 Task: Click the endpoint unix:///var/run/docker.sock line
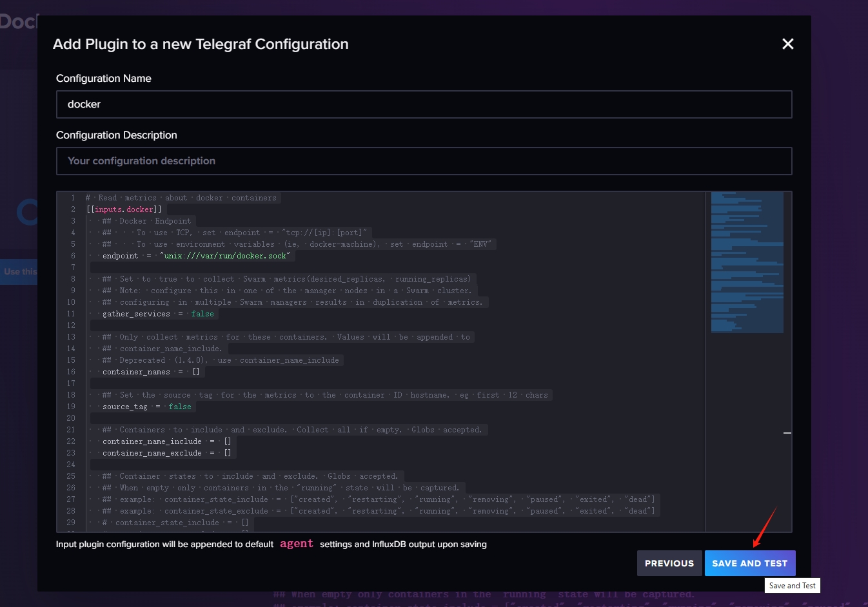click(196, 256)
